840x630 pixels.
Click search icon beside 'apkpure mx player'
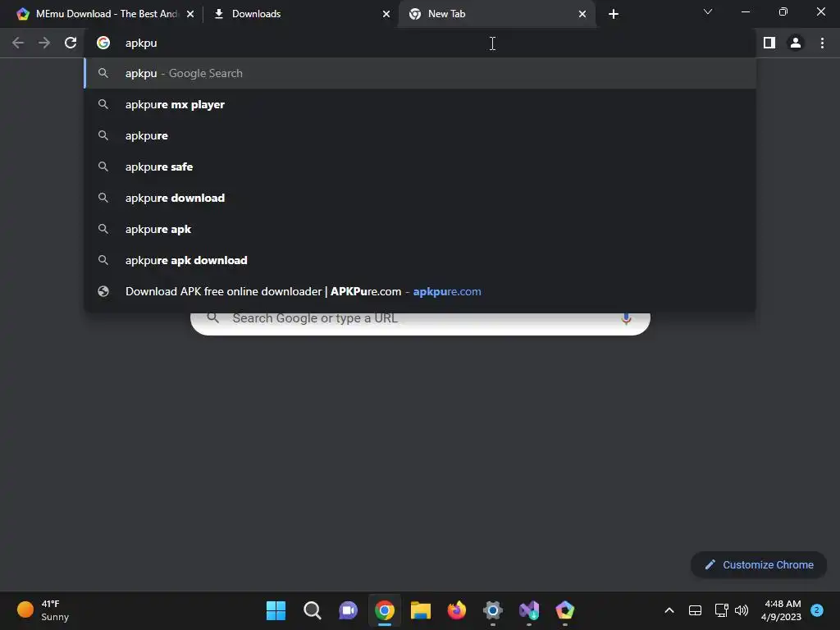(103, 104)
